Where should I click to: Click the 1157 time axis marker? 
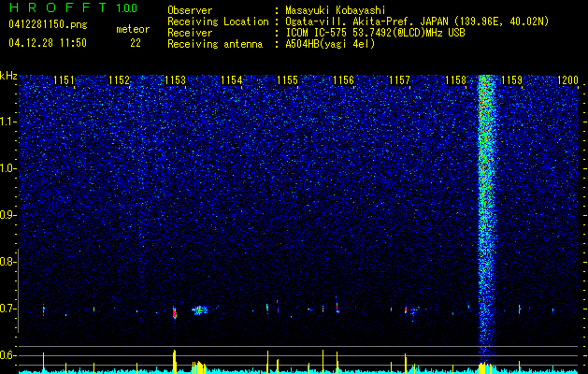[x=399, y=80]
